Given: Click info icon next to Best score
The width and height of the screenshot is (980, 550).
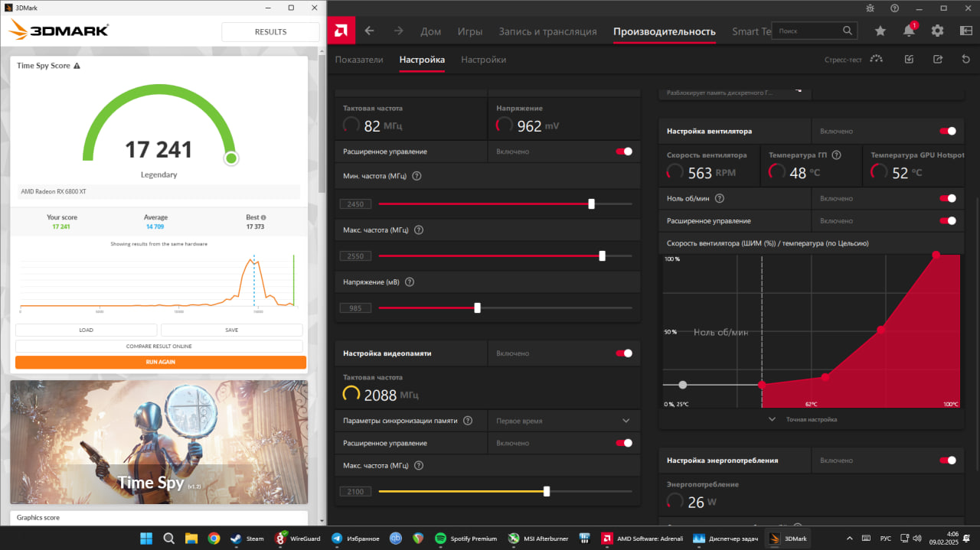Looking at the screenshot, I should [x=263, y=217].
